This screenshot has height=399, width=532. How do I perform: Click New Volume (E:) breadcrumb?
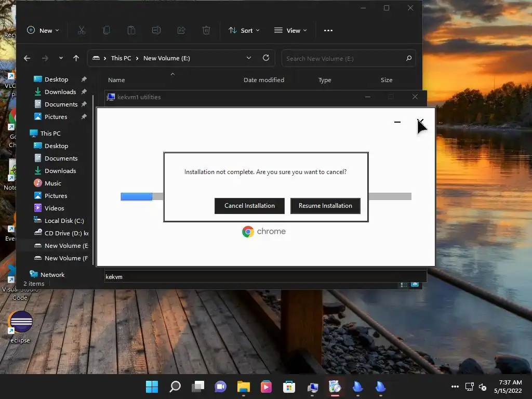coord(167,58)
